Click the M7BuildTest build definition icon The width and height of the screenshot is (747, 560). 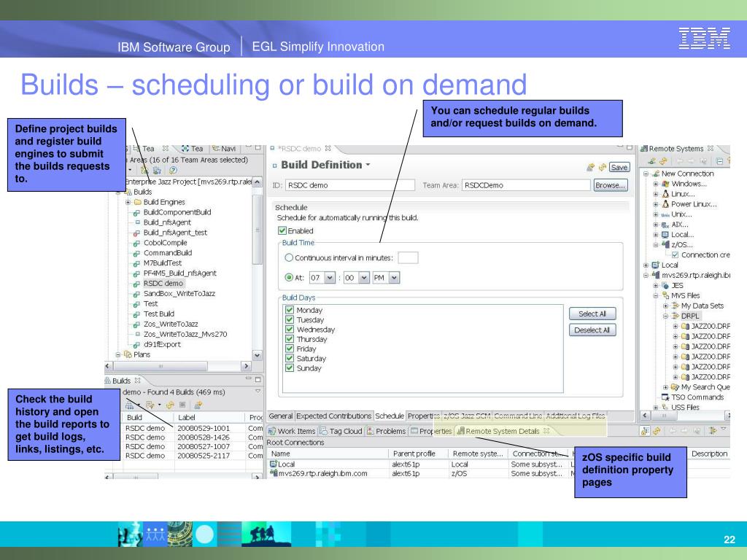tap(136, 263)
